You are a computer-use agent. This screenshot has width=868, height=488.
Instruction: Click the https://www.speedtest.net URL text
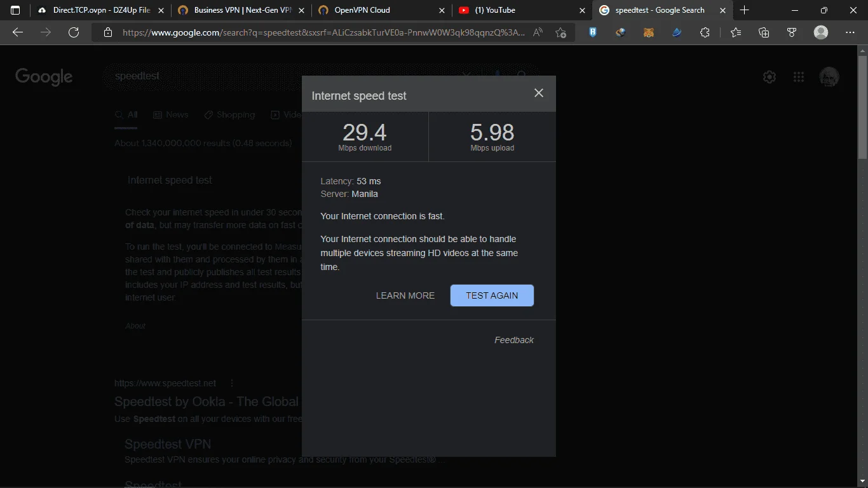tap(165, 383)
